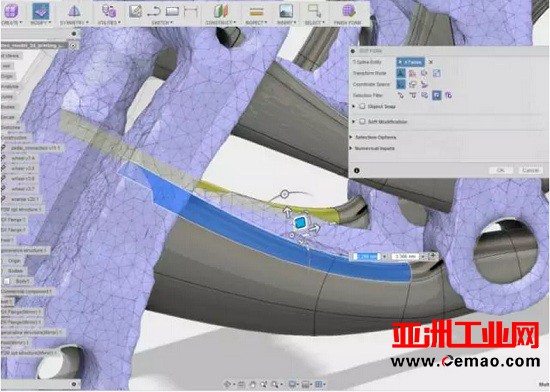550x392 pixels.
Task: Enable the Soft Modification checkbox
Action: click(362, 122)
